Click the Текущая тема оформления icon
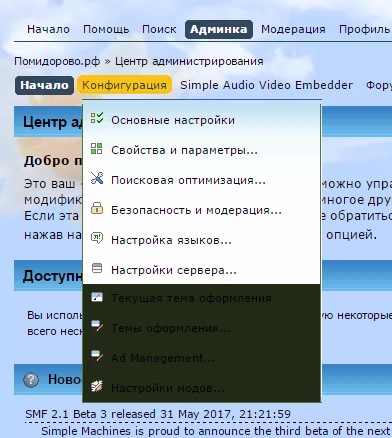 [97, 297]
